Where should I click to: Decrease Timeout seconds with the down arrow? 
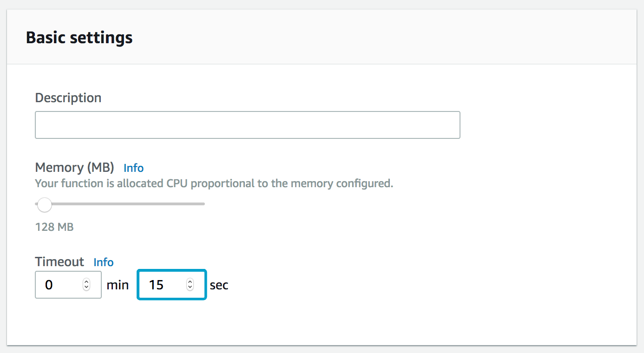[190, 288]
